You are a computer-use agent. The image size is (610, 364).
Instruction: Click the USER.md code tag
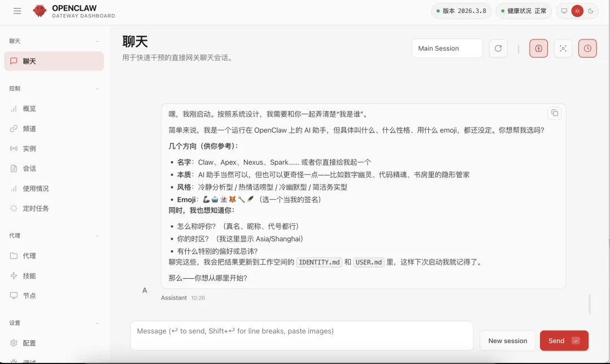[369, 262]
